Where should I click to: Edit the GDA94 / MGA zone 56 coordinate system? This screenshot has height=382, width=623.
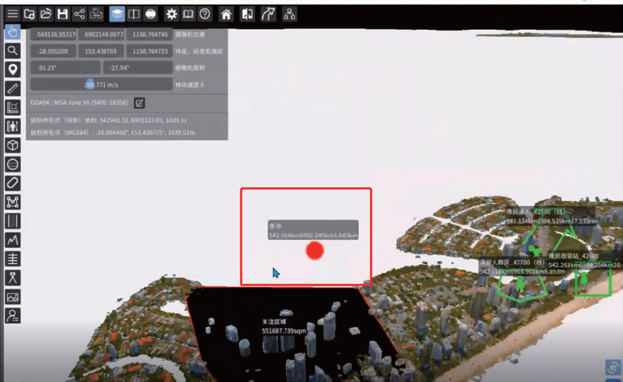(x=139, y=103)
